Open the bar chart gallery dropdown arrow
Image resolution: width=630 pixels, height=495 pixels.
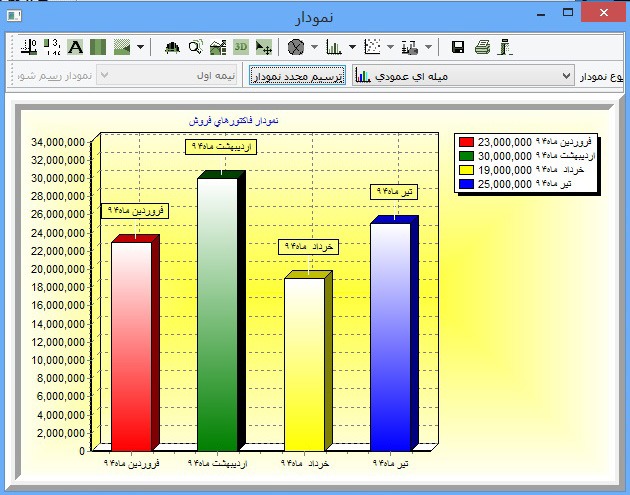pos(352,47)
